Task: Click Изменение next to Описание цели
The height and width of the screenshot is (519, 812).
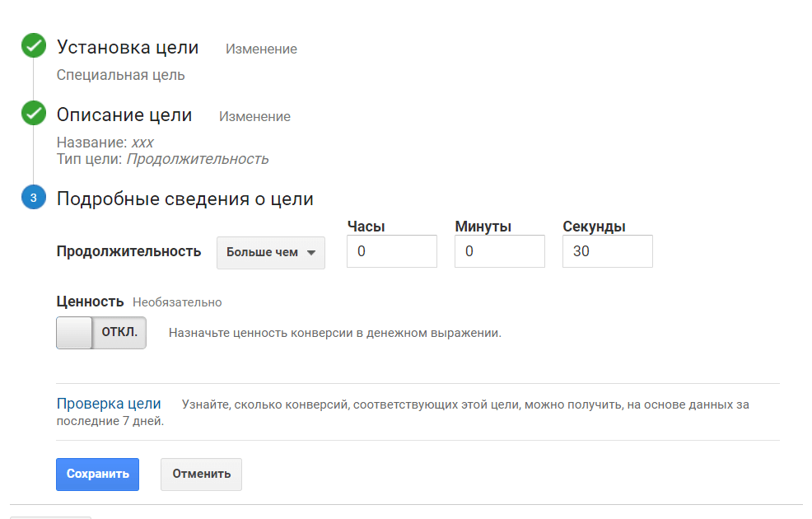Action: (x=254, y=117)
